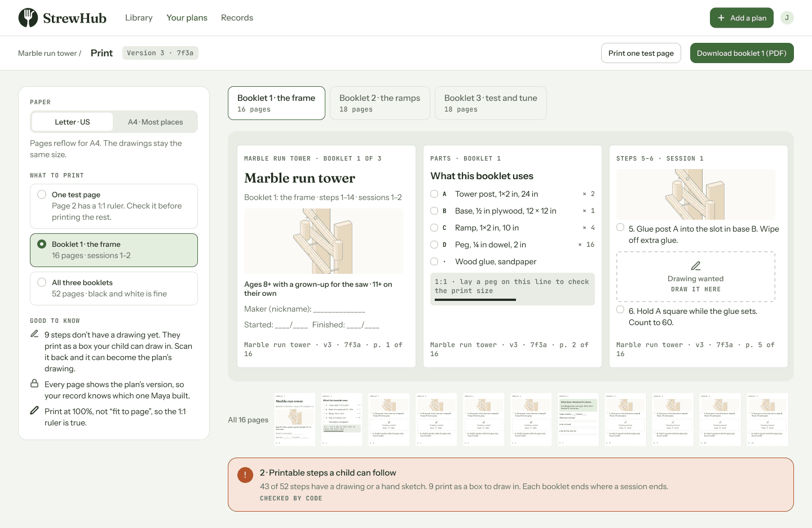Click the 1:1 peg ruler line on the parts page
This screenshot has height=528, width=812.
(x=475, y=300)
